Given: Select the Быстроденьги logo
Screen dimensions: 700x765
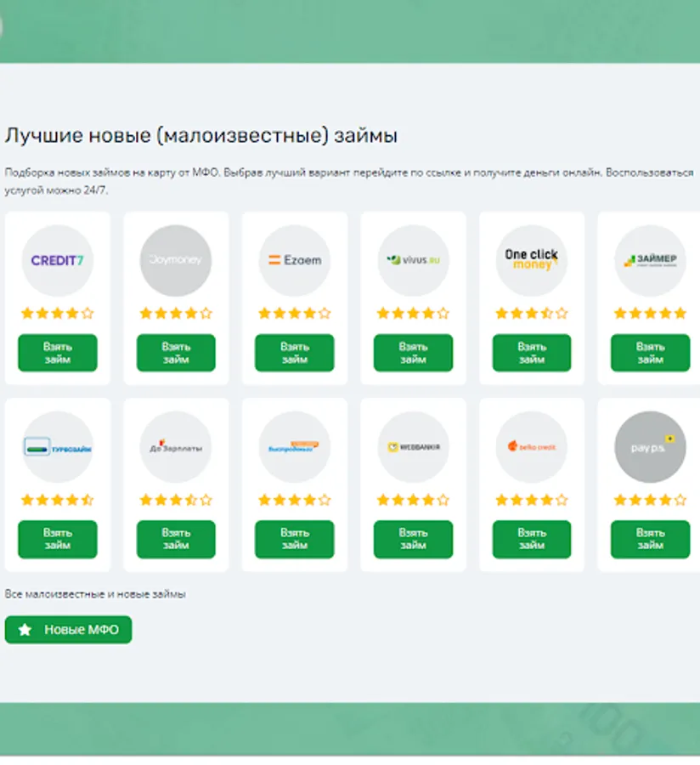Looking at the screenshot, I should [295, 447].
